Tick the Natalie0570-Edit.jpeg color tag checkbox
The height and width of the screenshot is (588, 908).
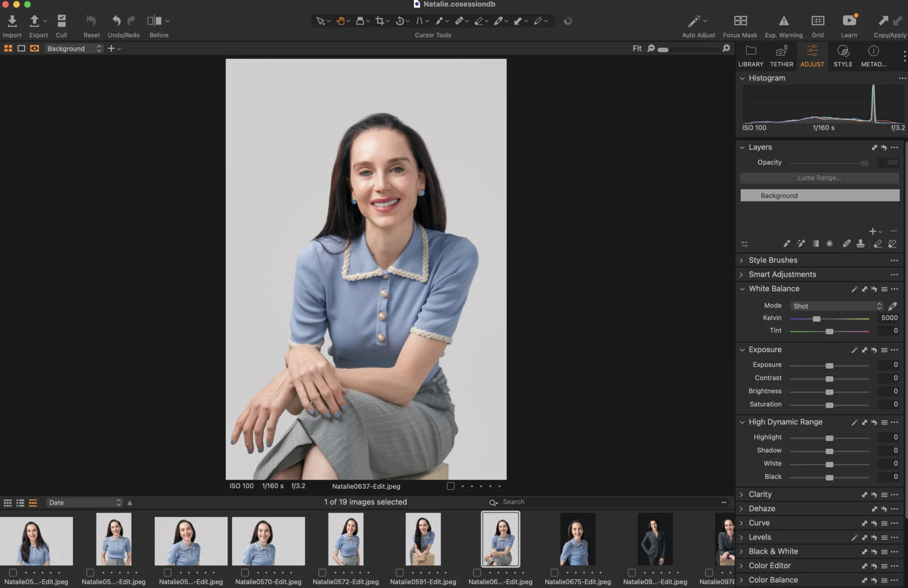point(245,572)
